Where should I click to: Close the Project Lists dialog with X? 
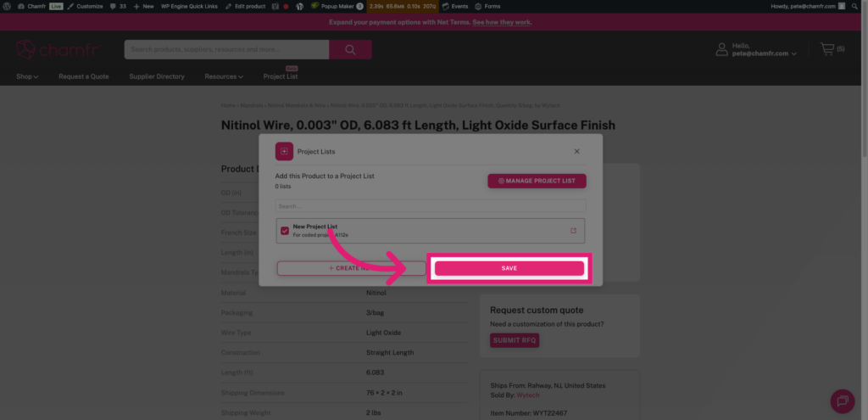(x=576, y=151)
